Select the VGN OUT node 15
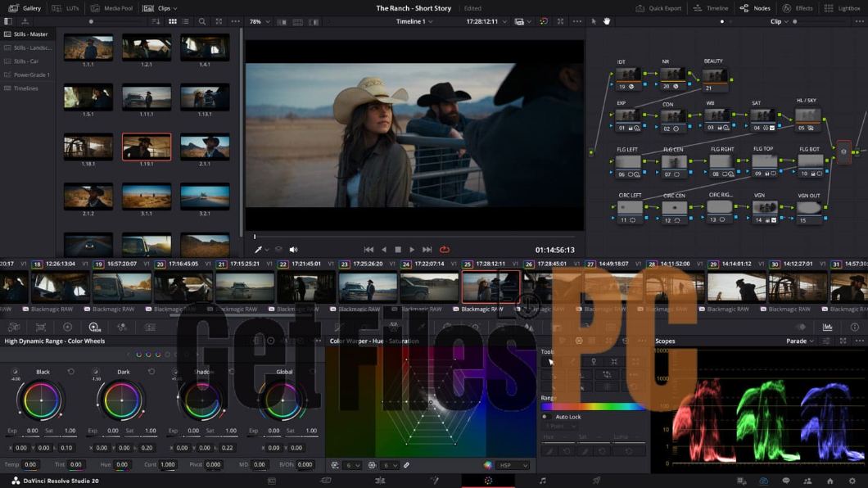The image size is (868, 488). point(809,212)
